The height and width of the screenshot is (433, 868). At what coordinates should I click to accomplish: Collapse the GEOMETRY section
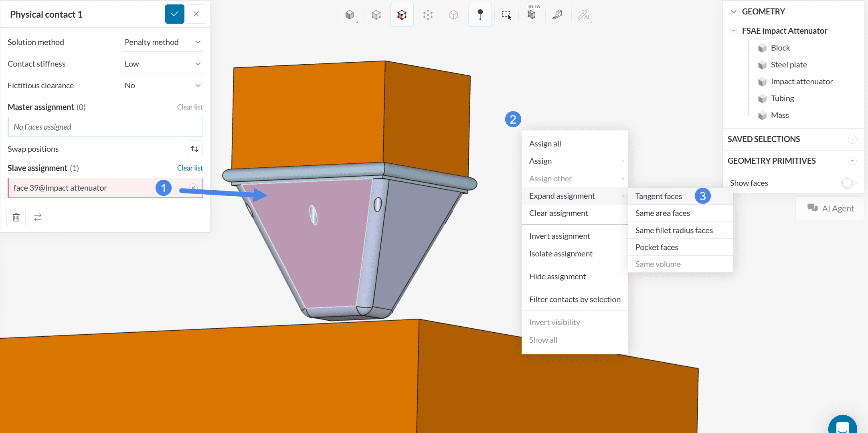(x=734, y=12)
